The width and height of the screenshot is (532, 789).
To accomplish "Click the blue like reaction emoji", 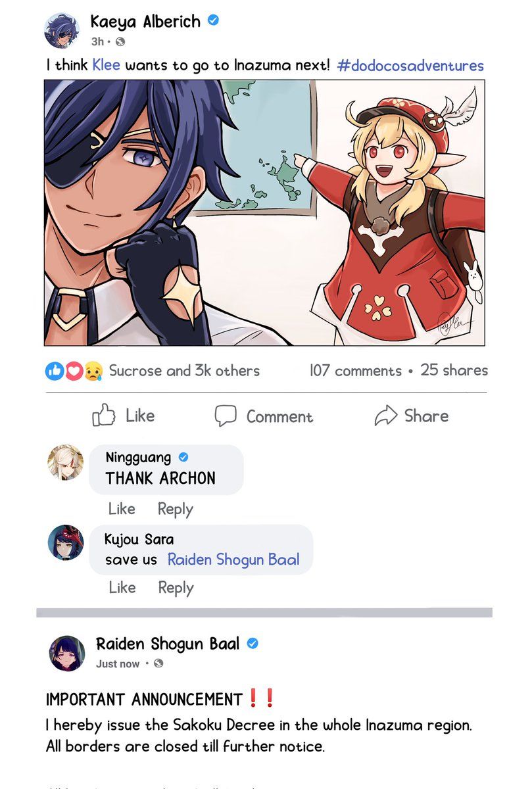I will pos(54,371).
